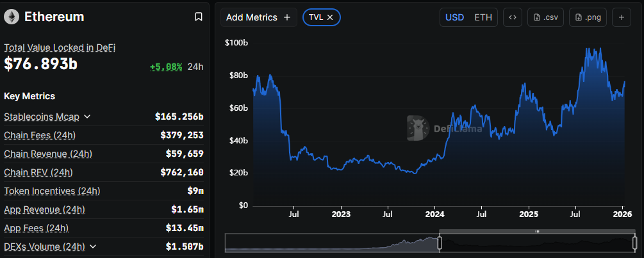The width and height of the screenshot is (644, 258).
Task: Click the bookmark icon next to Ethereum
Action: pyautogui.click(x=199, y=17)
